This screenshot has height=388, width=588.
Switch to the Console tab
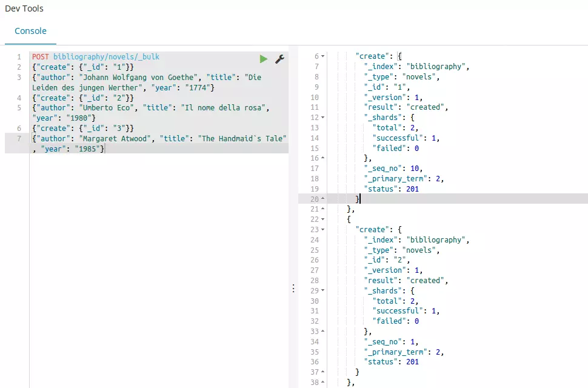click(30, 31)
